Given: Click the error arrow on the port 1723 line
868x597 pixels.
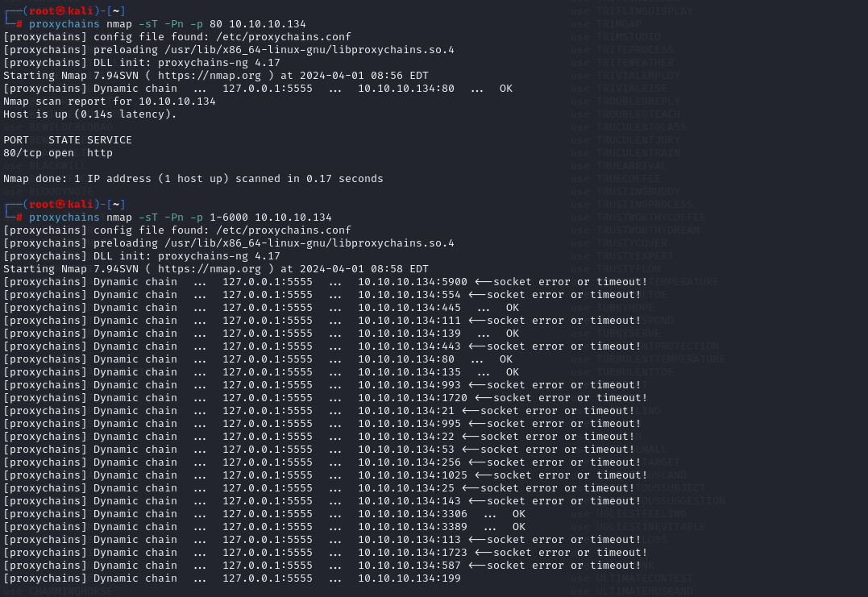Looking at the screenshot, I should [x=483, y=553].
